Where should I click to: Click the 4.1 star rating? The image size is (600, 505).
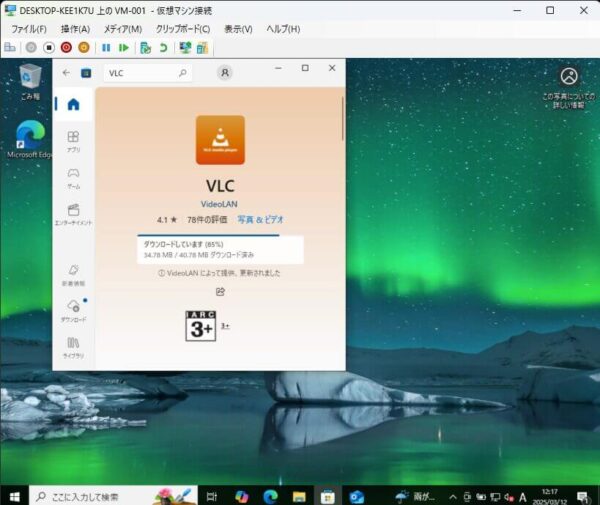[x=167, y=220]
